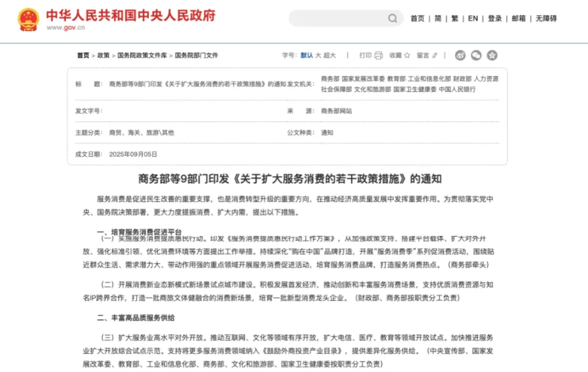The height and width of the screenshot is (372, 588).
Task: Open the 登录 login link
Action: pyautogui.click(x=495, y=19)
